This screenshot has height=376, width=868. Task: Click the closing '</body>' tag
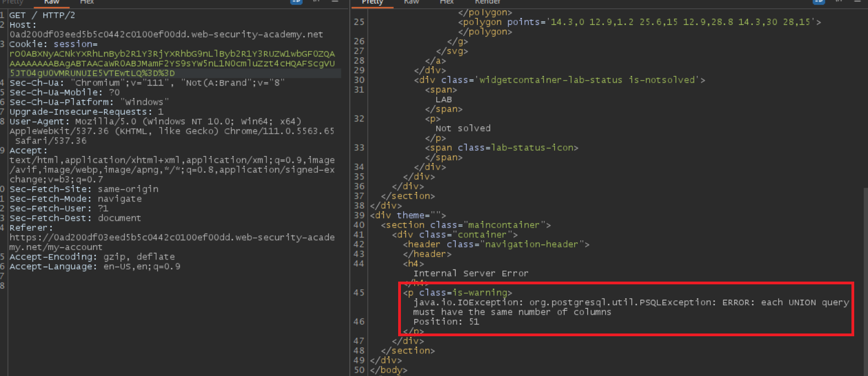[x=389, y=370]
